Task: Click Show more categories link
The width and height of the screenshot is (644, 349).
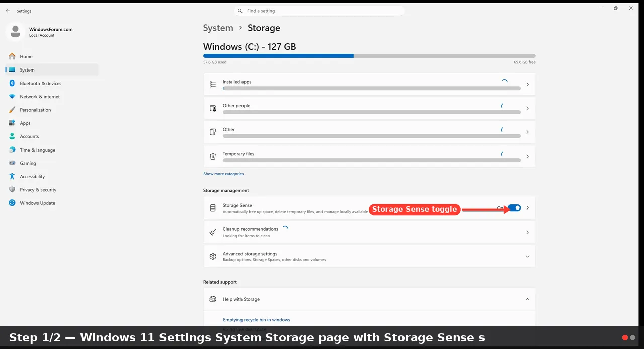Action: [x=223, y=174]
